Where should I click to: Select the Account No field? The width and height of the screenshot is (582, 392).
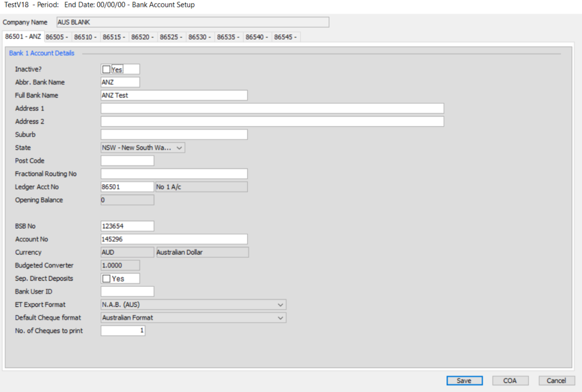[174, 239]
